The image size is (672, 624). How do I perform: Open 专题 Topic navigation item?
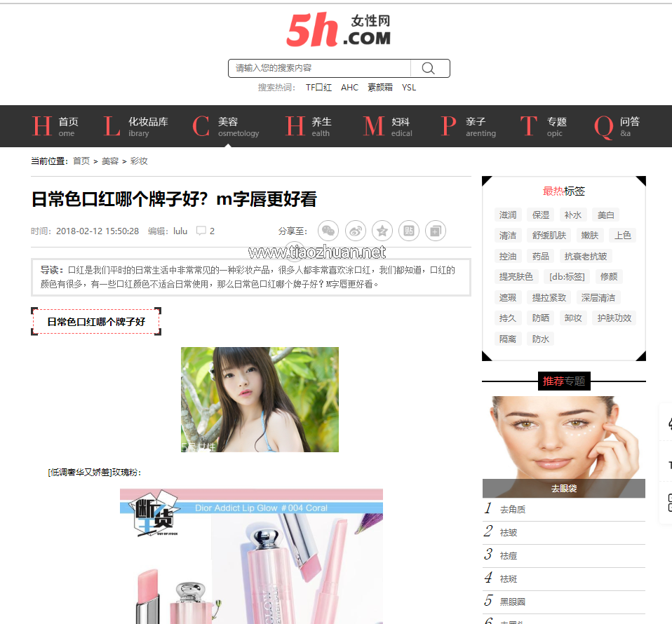coord(544,126)
